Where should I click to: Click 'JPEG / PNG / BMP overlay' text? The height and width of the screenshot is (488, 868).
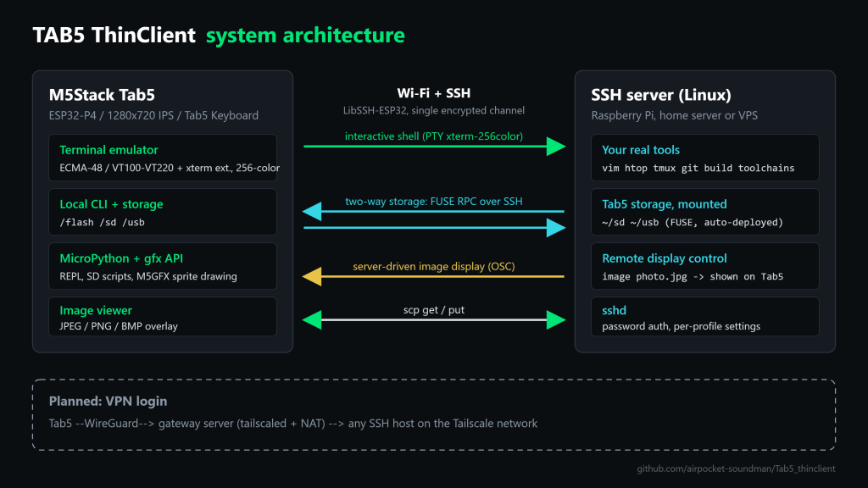[119, 326]
